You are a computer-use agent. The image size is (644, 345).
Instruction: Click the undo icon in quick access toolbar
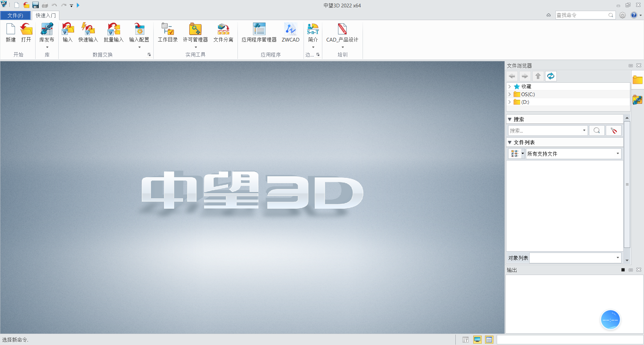[x=54, y=5]
